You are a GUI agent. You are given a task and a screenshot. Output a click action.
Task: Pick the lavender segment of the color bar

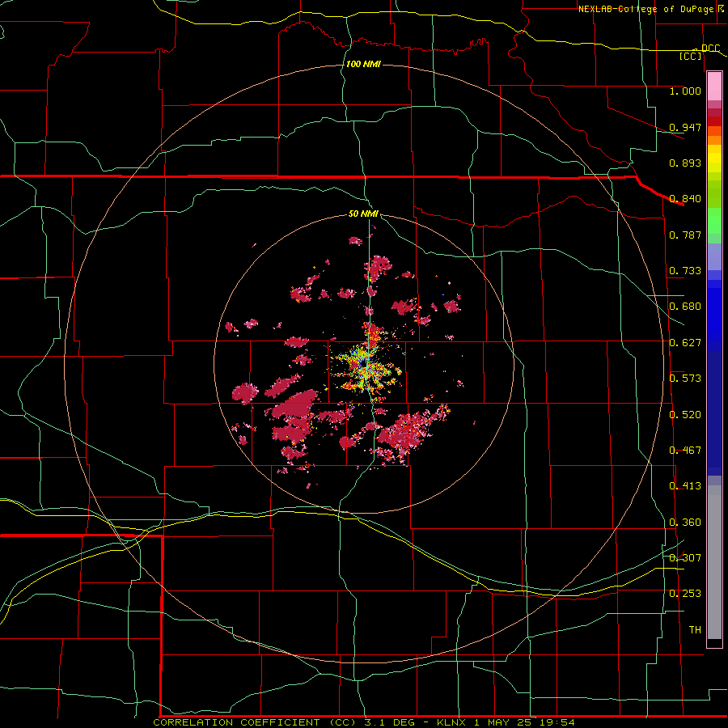click(714, 256)
